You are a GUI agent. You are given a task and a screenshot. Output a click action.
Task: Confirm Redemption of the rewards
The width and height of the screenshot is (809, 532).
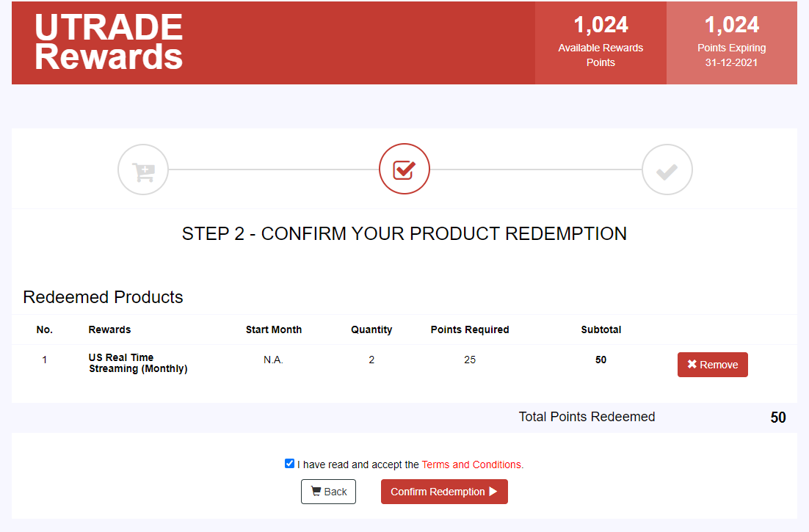(444, 492)
